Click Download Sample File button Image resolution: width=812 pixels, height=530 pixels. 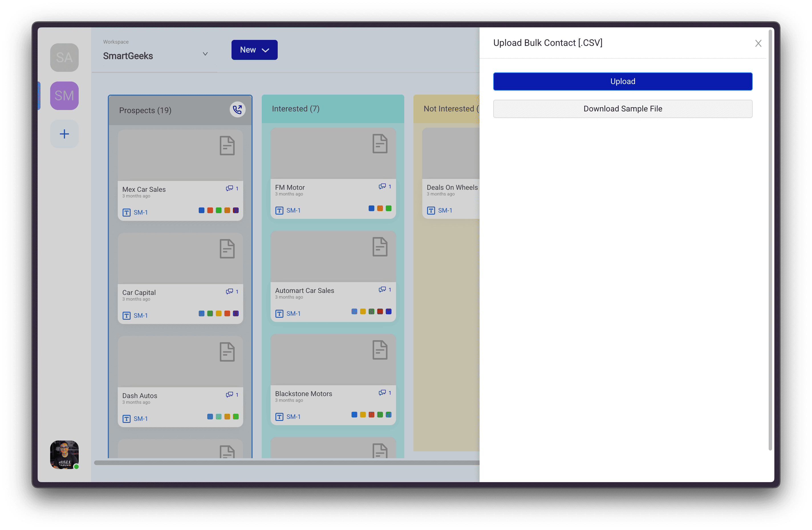point(622,109)
